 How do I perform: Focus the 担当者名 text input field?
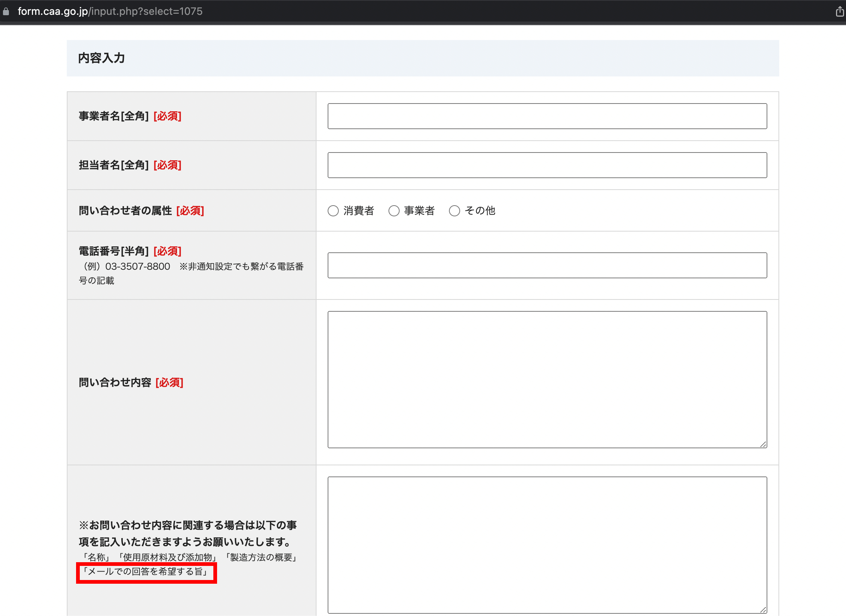547,165
